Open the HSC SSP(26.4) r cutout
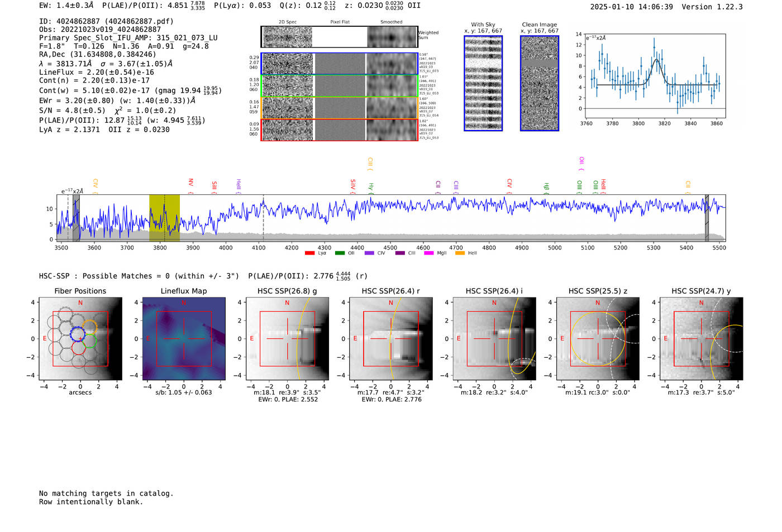 [391, 338]
